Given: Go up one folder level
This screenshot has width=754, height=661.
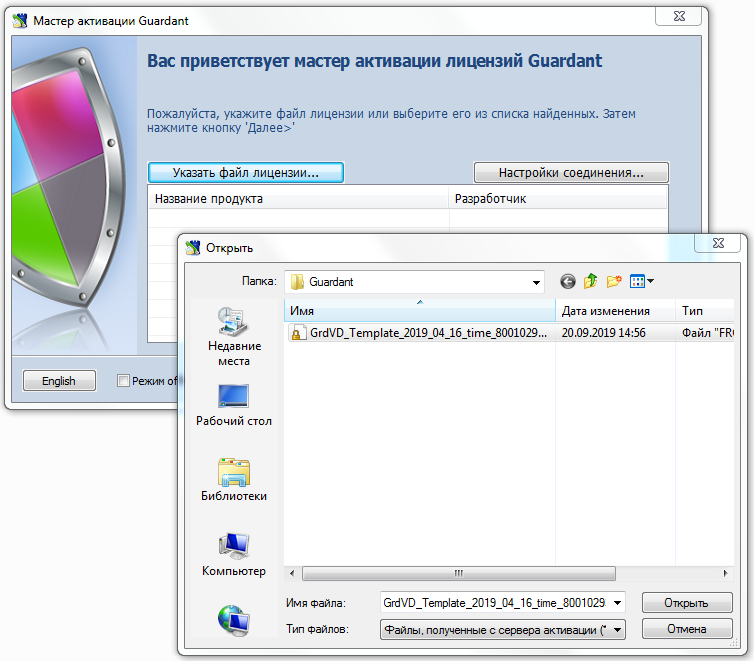Looking at the screenshot, I should [x=591, y=282].
